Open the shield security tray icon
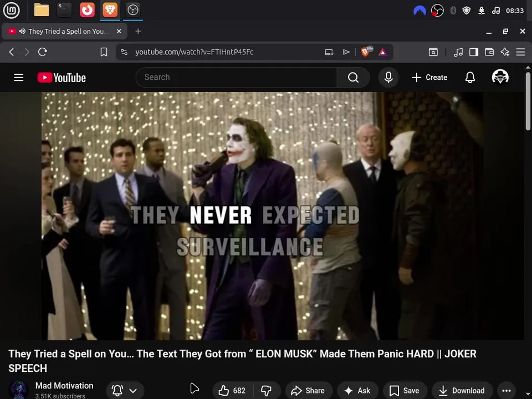Image resolution: width=532 pixels, height=399 pixels. [x=467, y=11]
